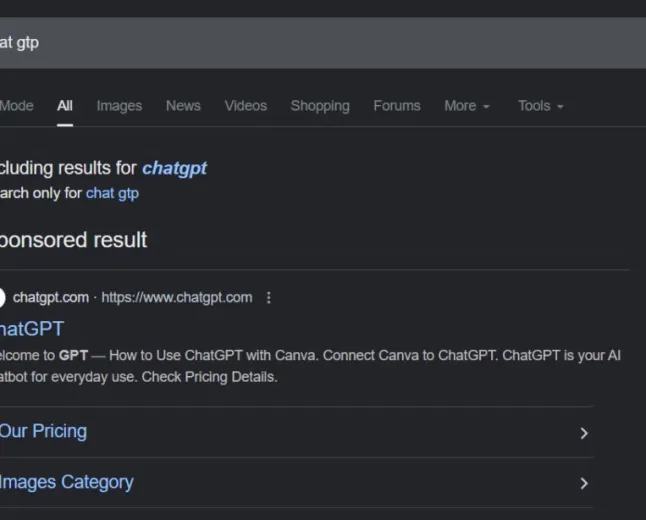
Task: Open the Our Pricing sitelink
Action: click(43, 431)
